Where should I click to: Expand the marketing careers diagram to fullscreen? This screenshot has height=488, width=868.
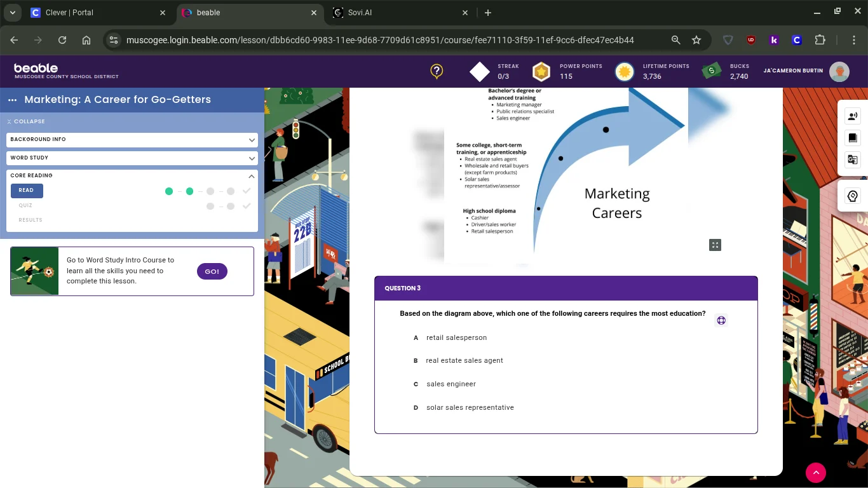click(x=715, y=245)
